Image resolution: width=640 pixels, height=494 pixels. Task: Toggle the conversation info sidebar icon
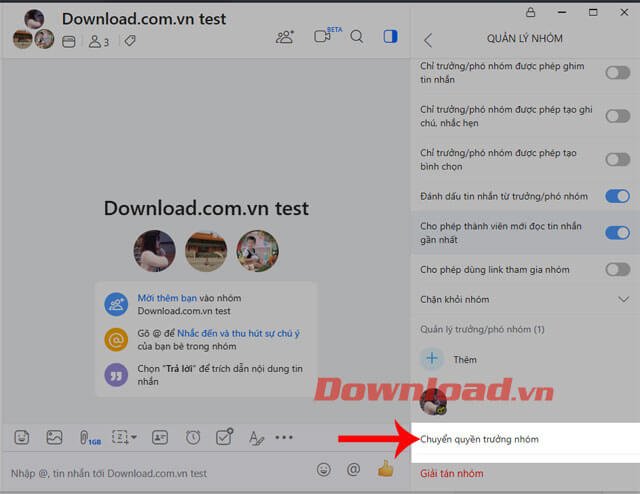point(390,37)
